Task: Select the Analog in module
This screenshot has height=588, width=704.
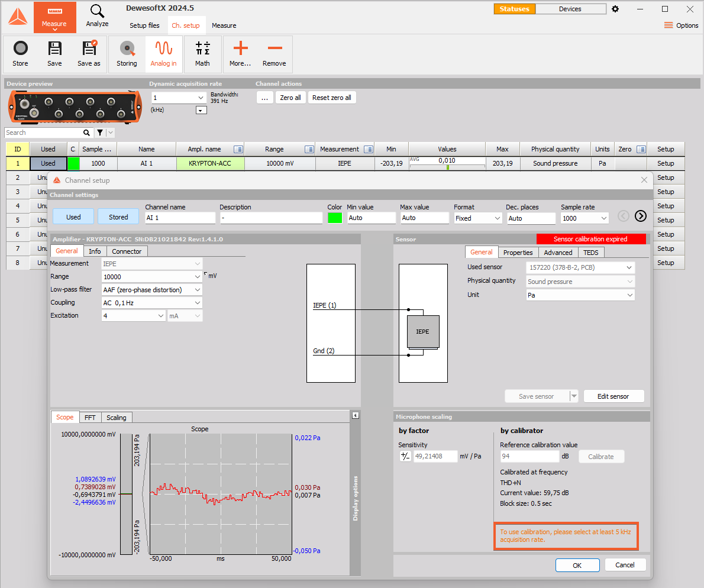Action: (163, 54)
